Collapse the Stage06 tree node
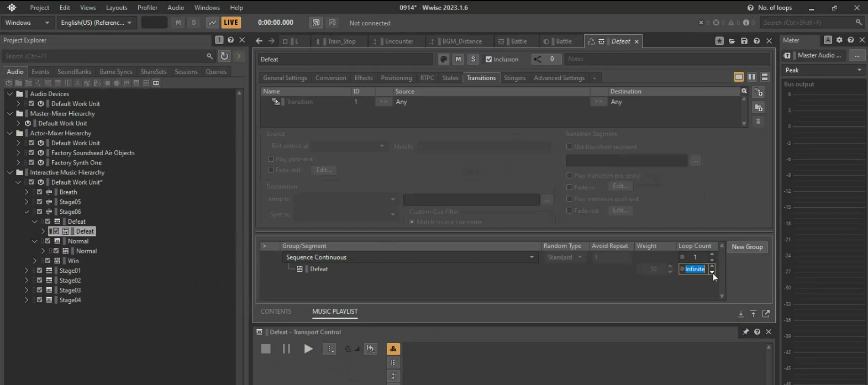The image size is (868, 385). coord(27,212)
